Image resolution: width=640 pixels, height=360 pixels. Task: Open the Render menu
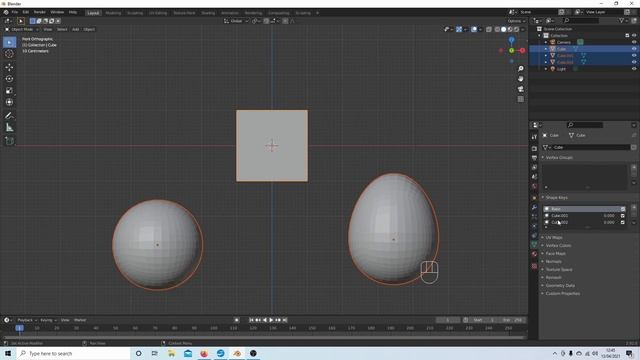40,12
